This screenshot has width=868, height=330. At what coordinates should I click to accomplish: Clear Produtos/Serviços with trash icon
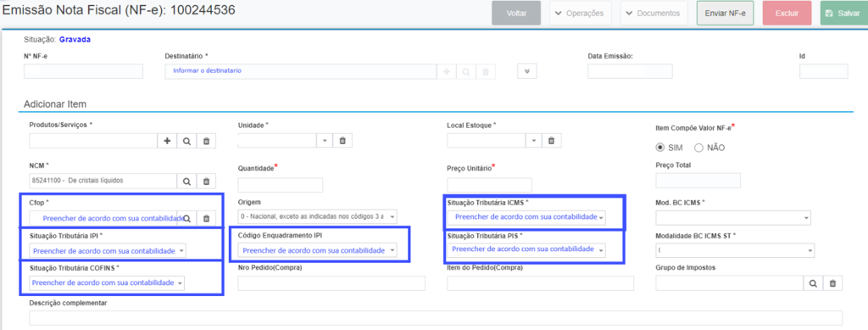pos(206,141)
